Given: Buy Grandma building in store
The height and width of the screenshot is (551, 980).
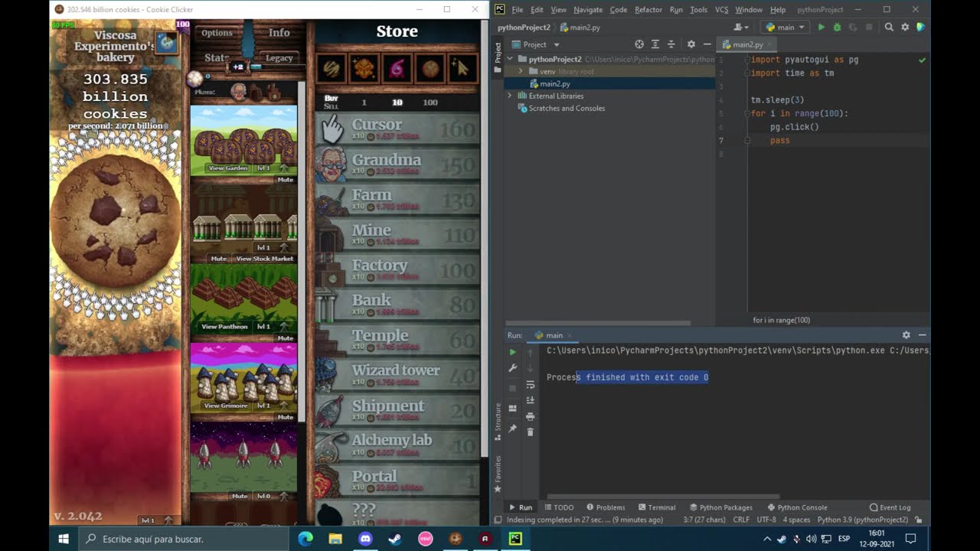Looking at the screenshot, I should pyautogui.click(x=397, y=164).
